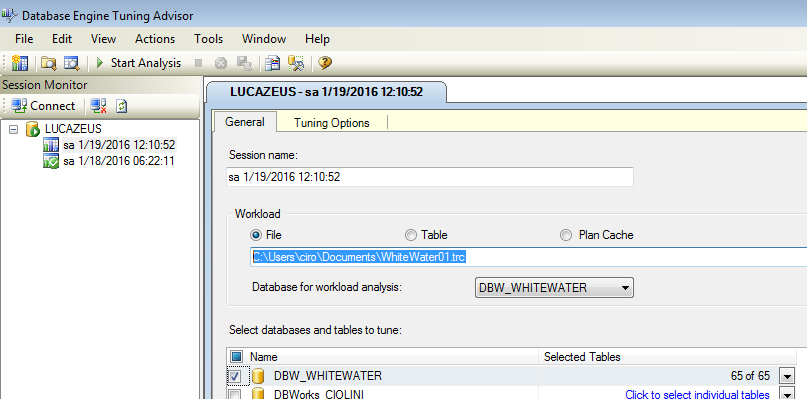Viewport: 807px width, 399px height.
Task: Select the Table workload radio button
Action: 410,235
